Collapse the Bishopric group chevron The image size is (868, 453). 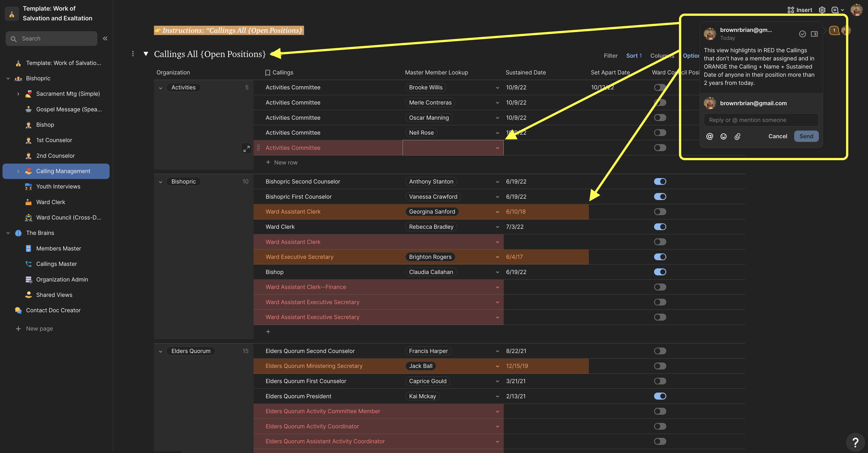(x=160, y=182)
